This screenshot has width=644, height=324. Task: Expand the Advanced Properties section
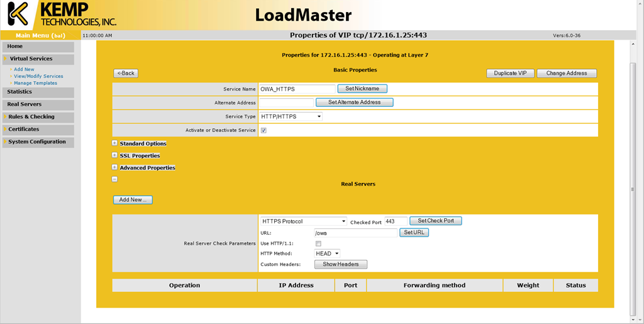pos(114,167)
